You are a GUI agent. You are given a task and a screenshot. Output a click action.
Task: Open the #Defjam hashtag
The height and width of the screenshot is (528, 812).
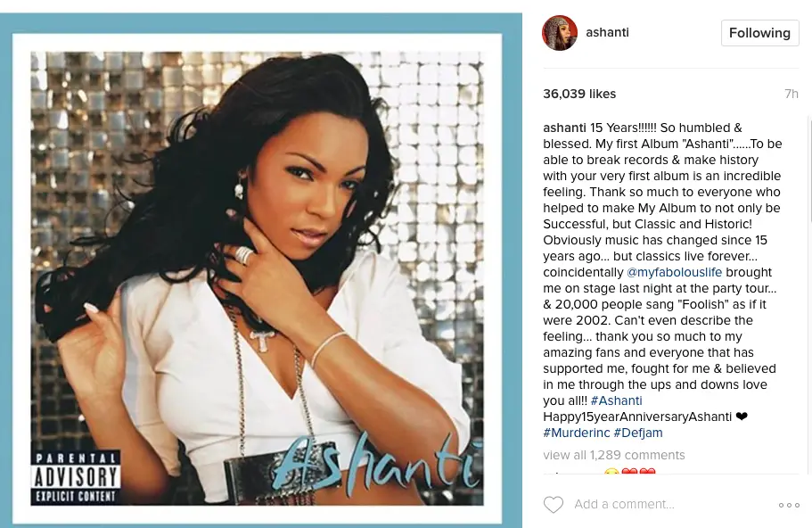[x=638, y=433]
